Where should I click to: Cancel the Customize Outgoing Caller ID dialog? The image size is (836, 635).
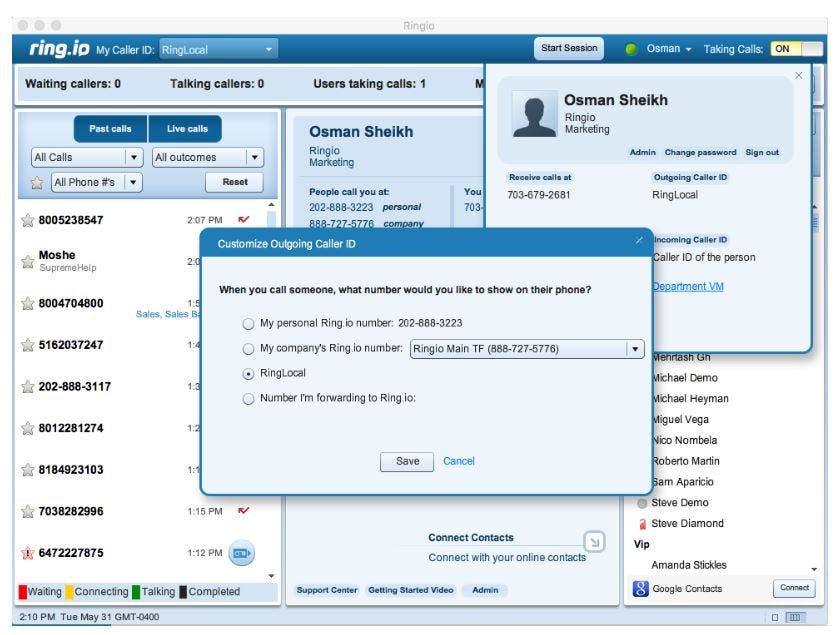[x=459, y=461]
